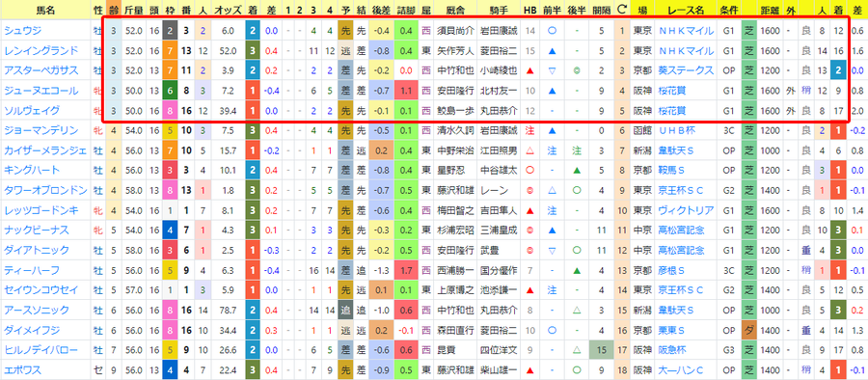
Task: Click the 条件 column header
Action: pos(728,10)
